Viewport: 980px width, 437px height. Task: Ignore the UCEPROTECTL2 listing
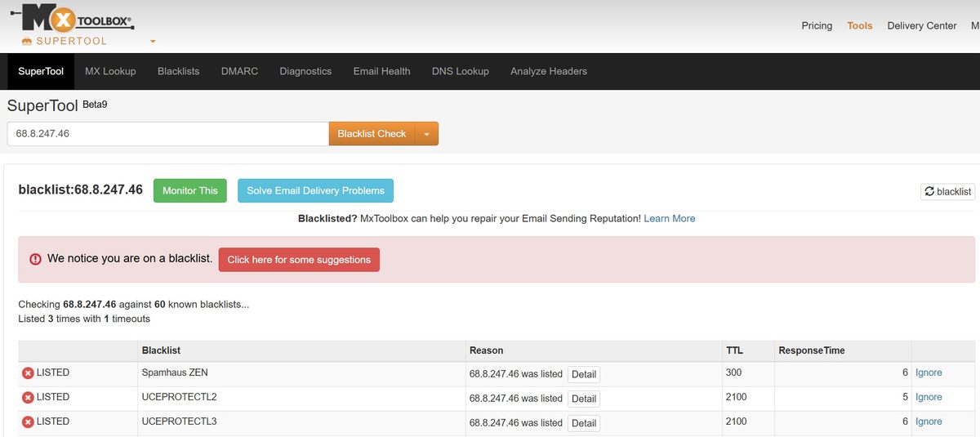coord(929,397)
